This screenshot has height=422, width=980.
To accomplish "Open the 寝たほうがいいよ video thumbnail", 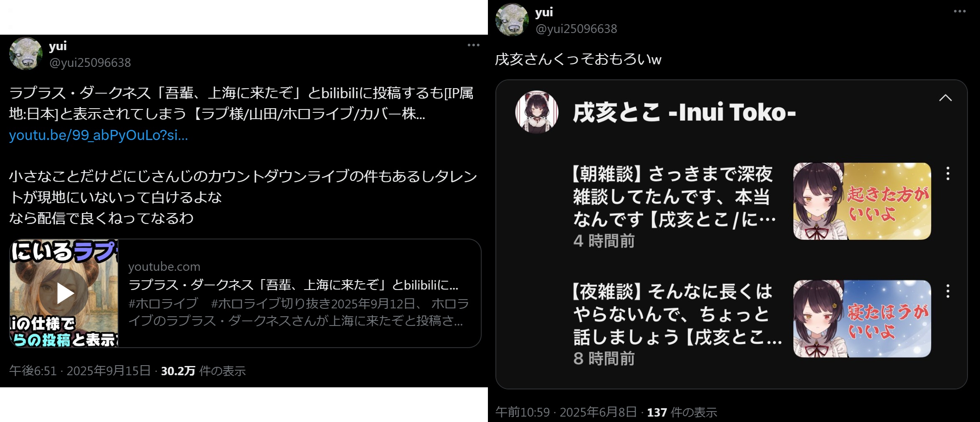I will [x=862, y=319].
